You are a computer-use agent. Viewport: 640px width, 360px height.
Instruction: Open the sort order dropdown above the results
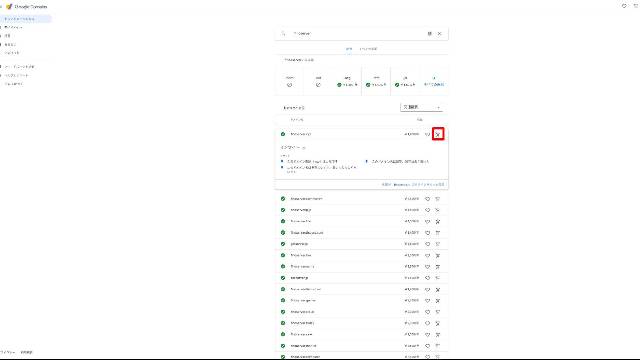click(422, 107)
